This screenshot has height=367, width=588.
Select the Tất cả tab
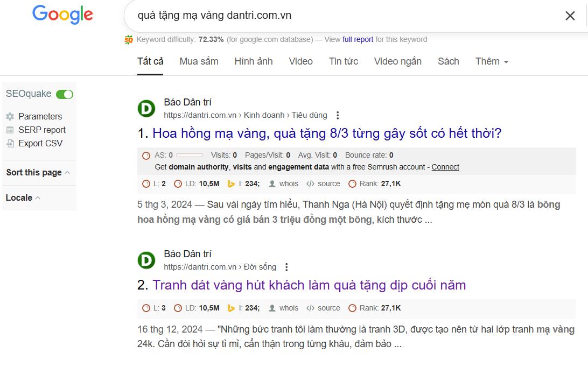click(150, 61)
